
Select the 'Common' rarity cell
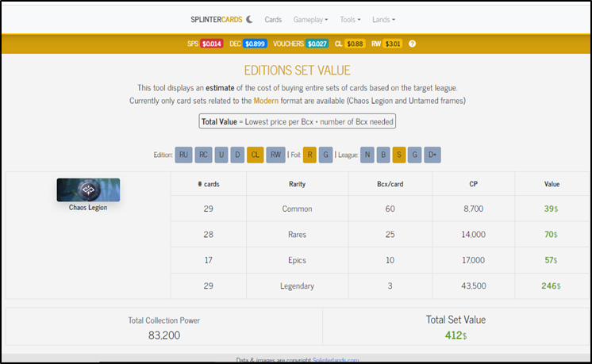click(297, 209)
